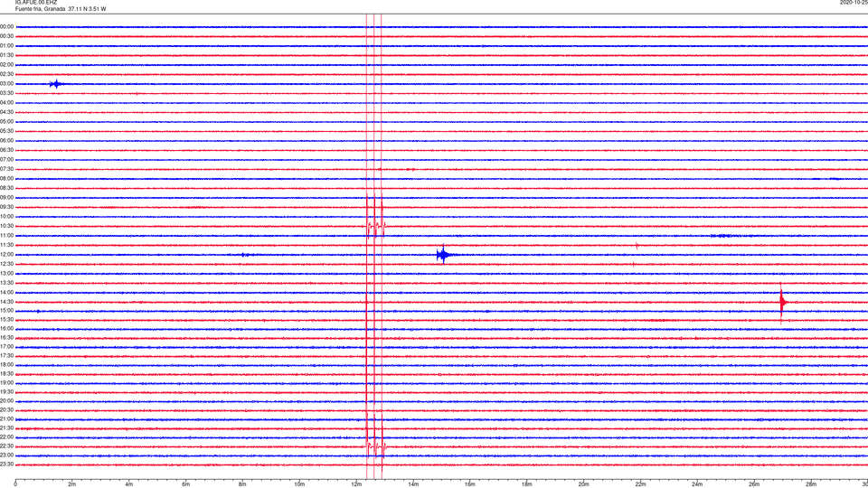868x488 pixels.
Task: Click the small red spike on 11:30 trace near 22m
Action: pos(637,245)
